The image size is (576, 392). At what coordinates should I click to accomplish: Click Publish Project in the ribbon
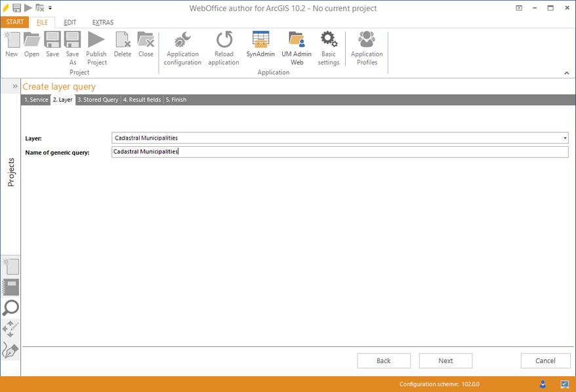click(96, 48)
